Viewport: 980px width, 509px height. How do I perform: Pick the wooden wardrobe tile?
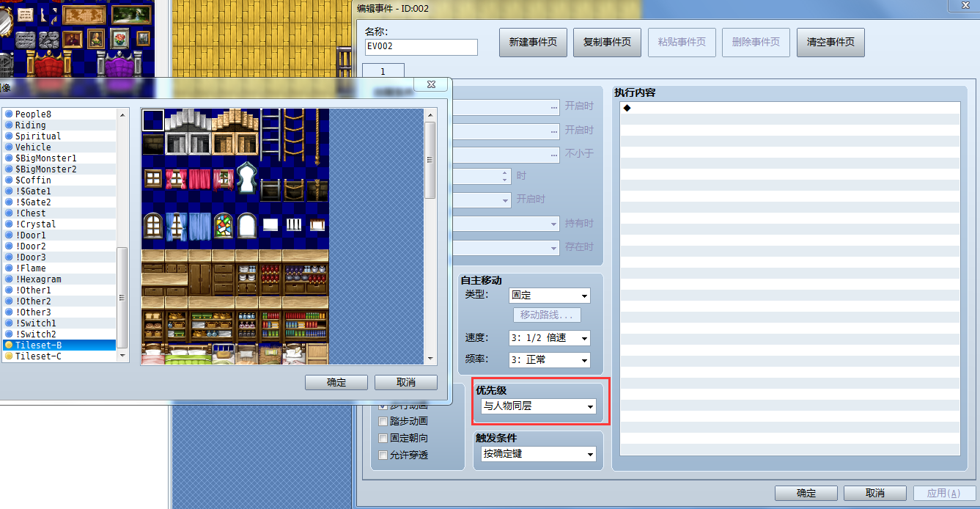point(200,279)
